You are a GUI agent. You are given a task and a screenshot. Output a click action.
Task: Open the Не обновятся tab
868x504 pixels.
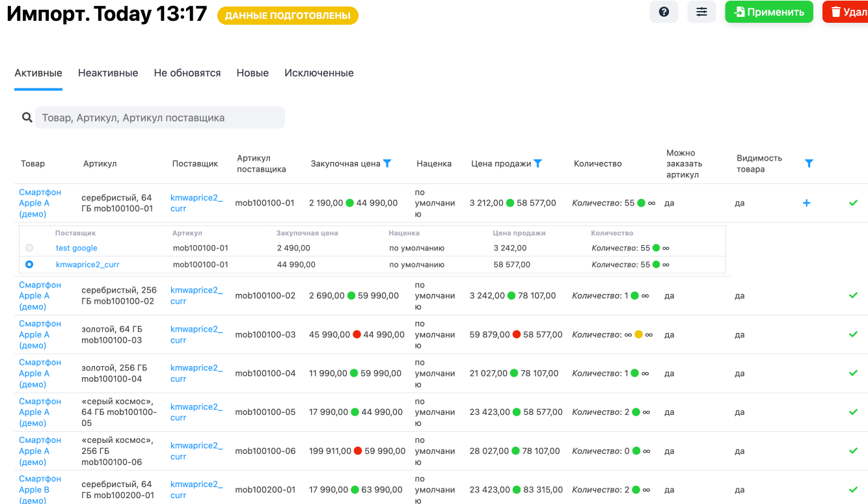[187, 73]
